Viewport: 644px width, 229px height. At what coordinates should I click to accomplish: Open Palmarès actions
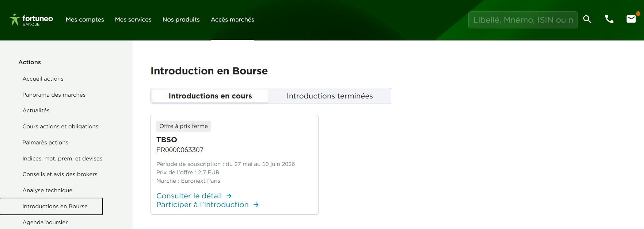pos(45,143)
